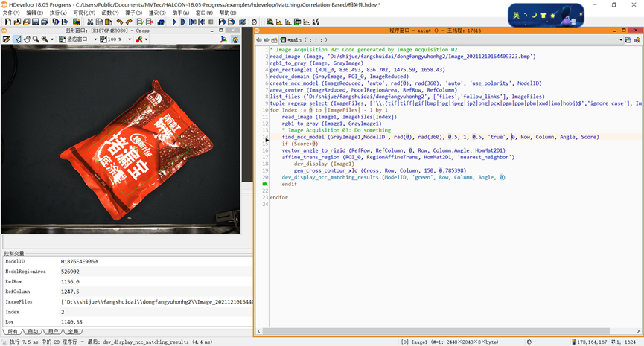Click the Stop execution icon
The image size is (644, 346).
211,22
